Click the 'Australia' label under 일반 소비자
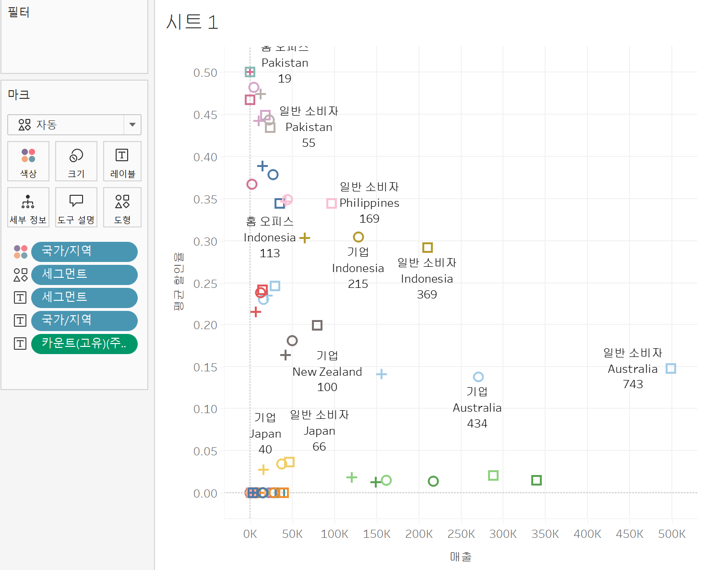The image size is (728, 570). tap(633, 369)
